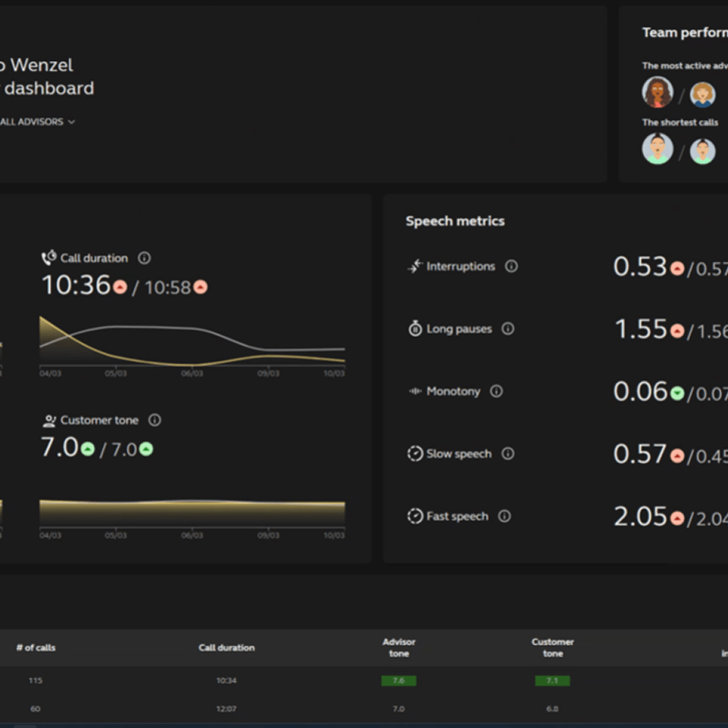728x728 pixels.
Task: Click the green 7.6 advisor tone badge
Action: point(398,680)
